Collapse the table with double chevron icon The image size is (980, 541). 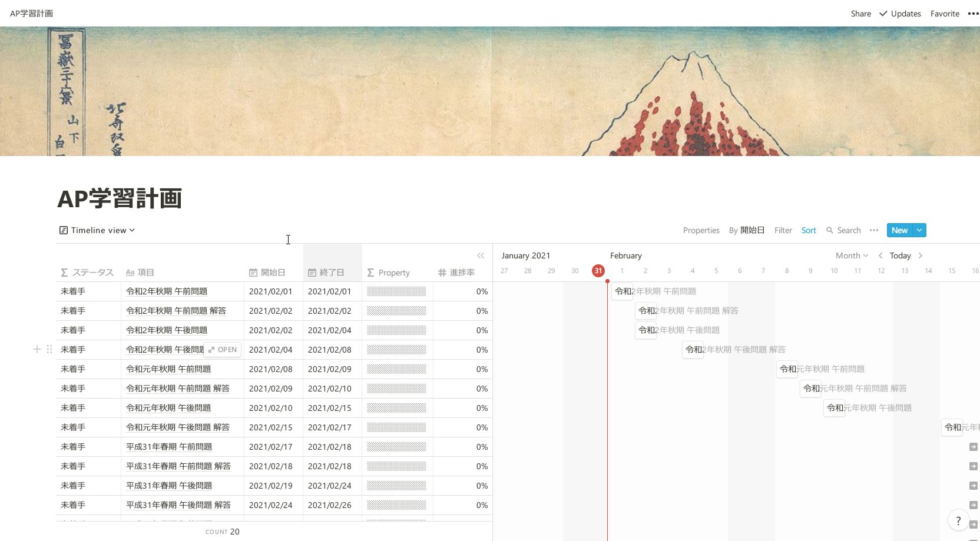(481, 255)
